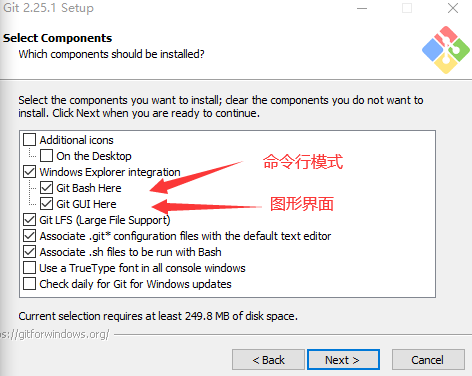472x376 pixels.
Task: Toggle Git Bash Here checkbox
Action: [46, 188]
